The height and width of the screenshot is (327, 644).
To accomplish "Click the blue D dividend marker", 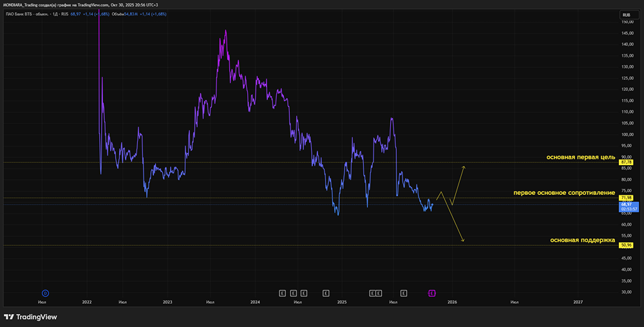I will click(x=46, y=293).
